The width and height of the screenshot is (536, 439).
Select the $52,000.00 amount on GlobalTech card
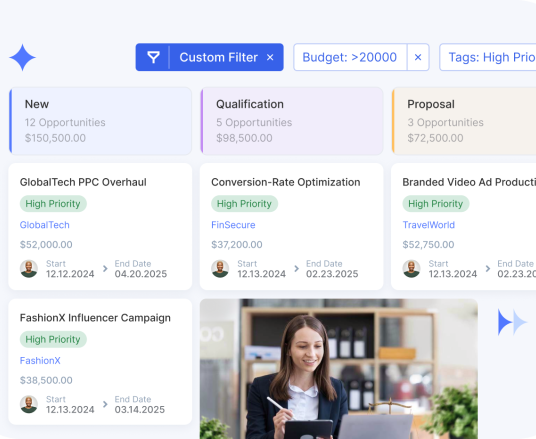(46, 245)
